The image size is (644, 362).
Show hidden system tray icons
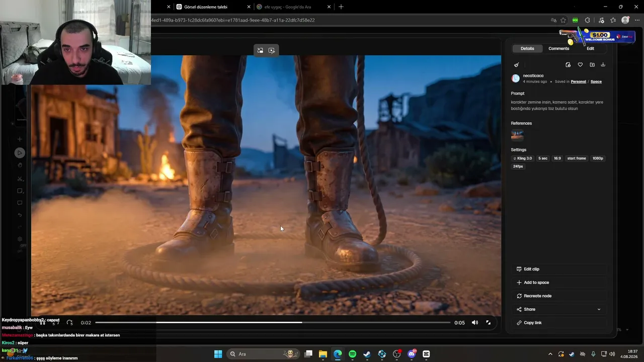[550, 354]
